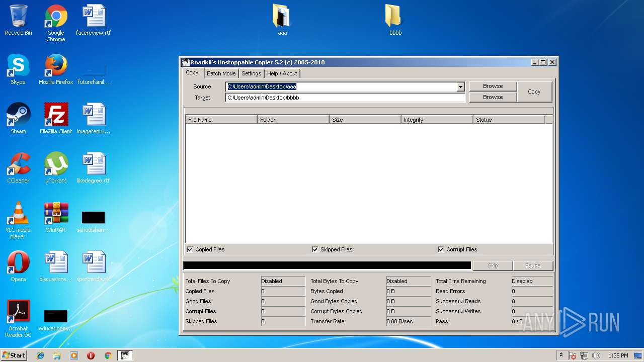Expand the Source path dropdown
Image resolution: width=644 pixels, height=362 pixels.
pyautogui.click(x=460, y=87)
